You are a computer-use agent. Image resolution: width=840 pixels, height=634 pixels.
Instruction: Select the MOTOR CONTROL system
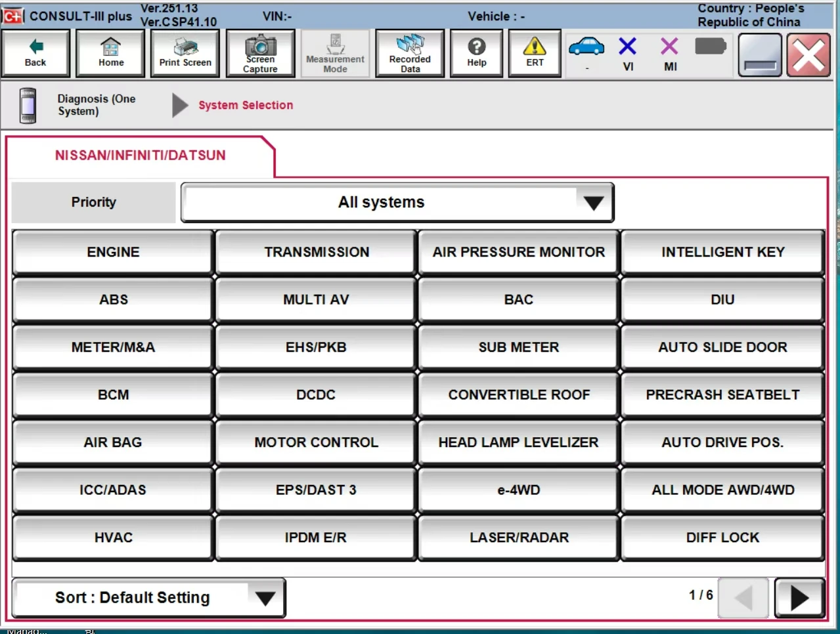tap(317, 442)
